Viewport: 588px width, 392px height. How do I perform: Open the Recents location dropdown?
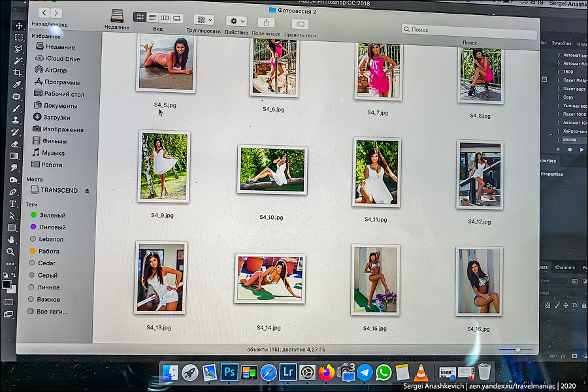117,16
